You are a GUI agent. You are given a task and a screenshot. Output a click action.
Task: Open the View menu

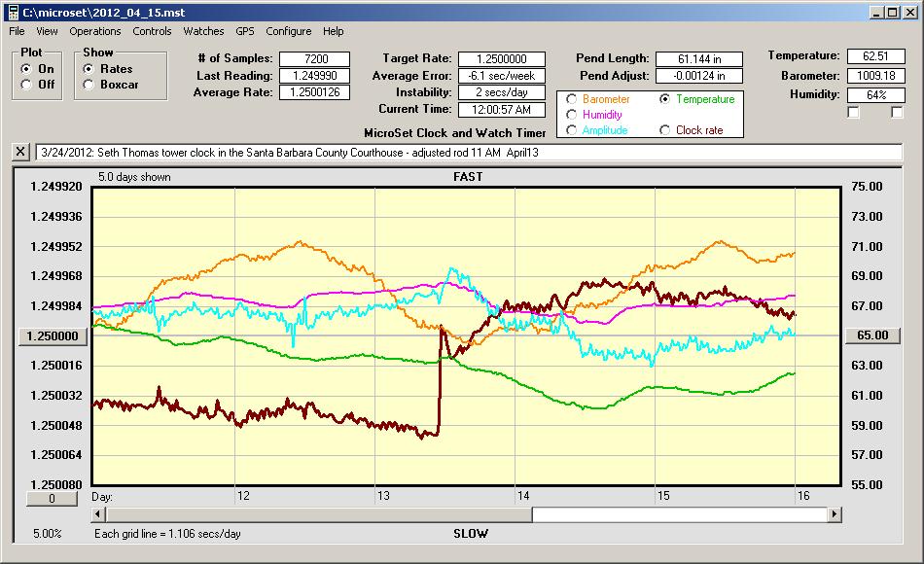(x=47, y=31)
